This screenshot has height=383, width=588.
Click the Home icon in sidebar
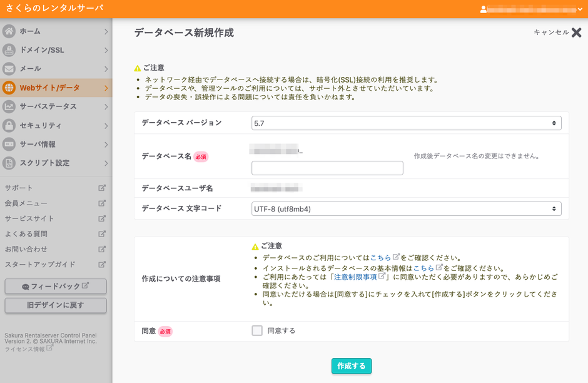(9, 31)
